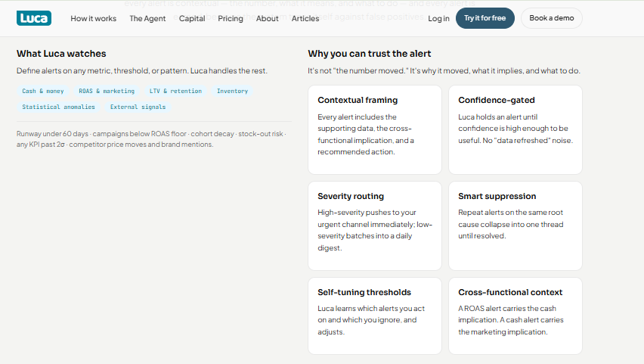Select the Cash & money tag
This screenshot has height=364, width=644.
[x=43, y=91]
